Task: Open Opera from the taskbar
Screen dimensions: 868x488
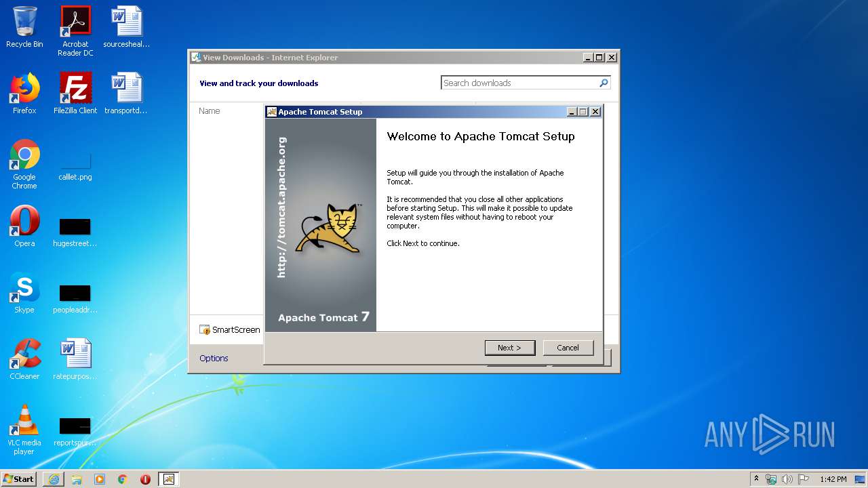Action: (145, 479)
